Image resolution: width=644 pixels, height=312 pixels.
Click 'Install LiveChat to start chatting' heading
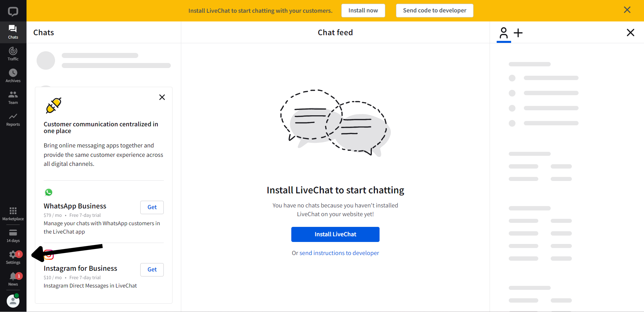pyautogui.click(x=335, y=190)
